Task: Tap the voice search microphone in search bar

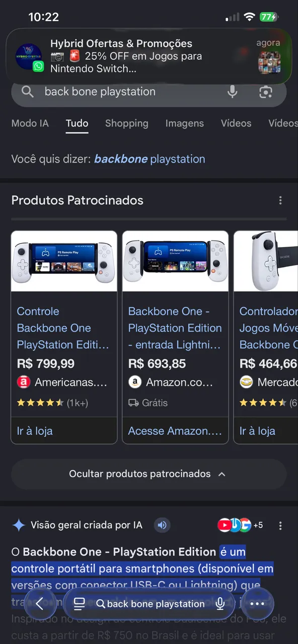Action: click(x=232, y=92)
